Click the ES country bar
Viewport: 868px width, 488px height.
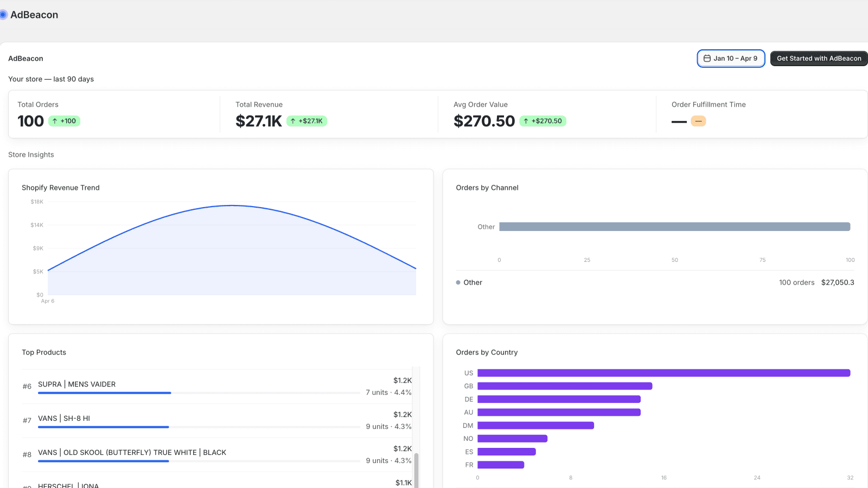[507, 452]
